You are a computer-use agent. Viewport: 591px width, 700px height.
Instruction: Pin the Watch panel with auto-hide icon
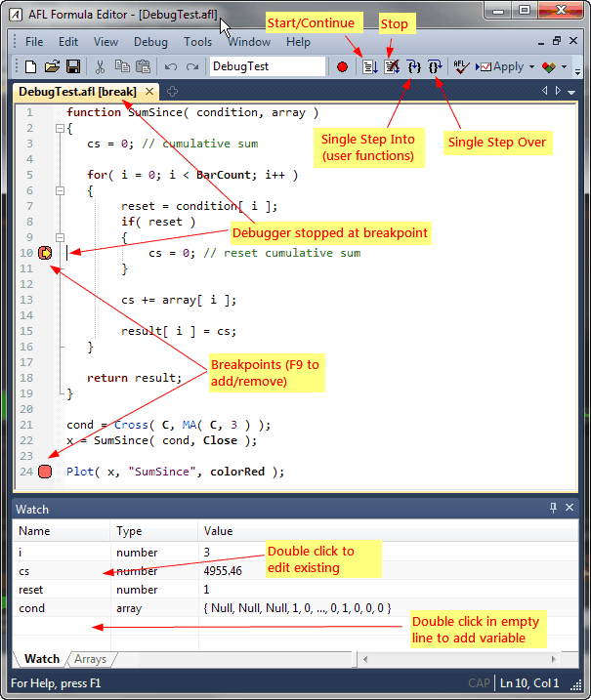pyautogui.click(x=553, y=509)
